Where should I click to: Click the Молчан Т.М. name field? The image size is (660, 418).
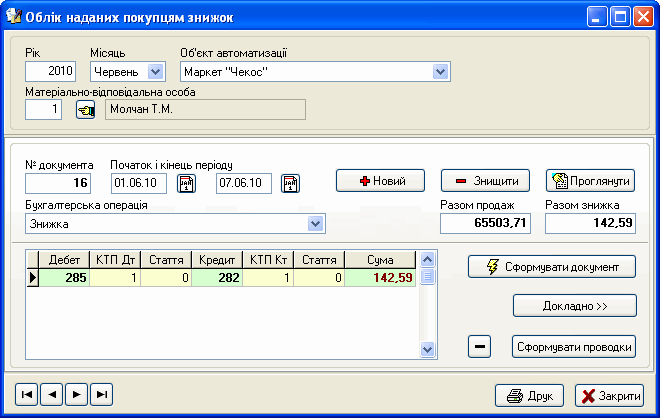pos(205,109)
